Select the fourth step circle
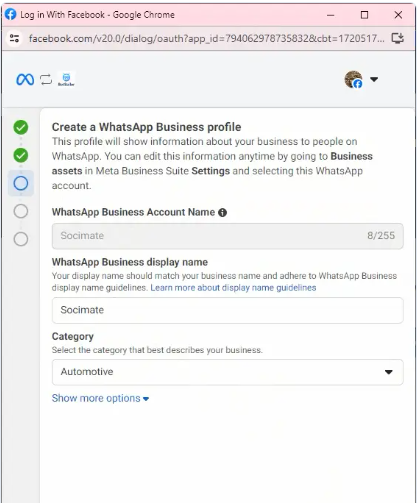The width and height of the screenshot is (420, 503). click(x=21, y=211)
